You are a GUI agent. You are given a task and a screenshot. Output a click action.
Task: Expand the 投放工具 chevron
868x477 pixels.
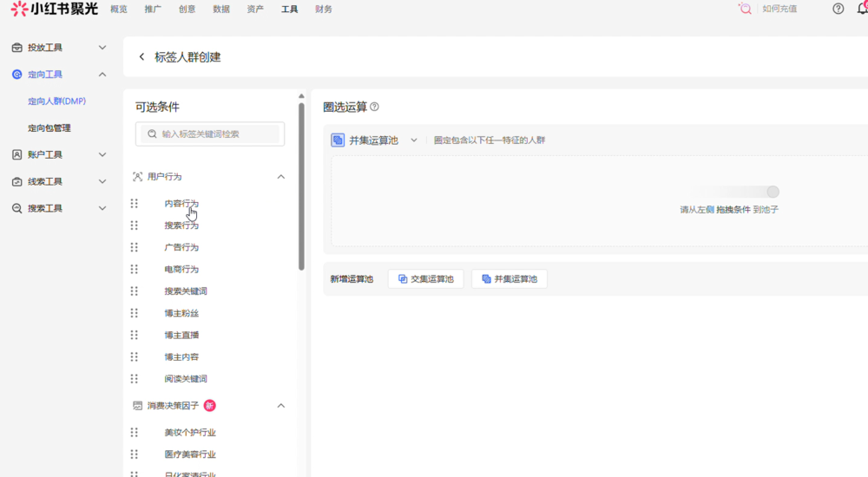(x=102, y=48)
